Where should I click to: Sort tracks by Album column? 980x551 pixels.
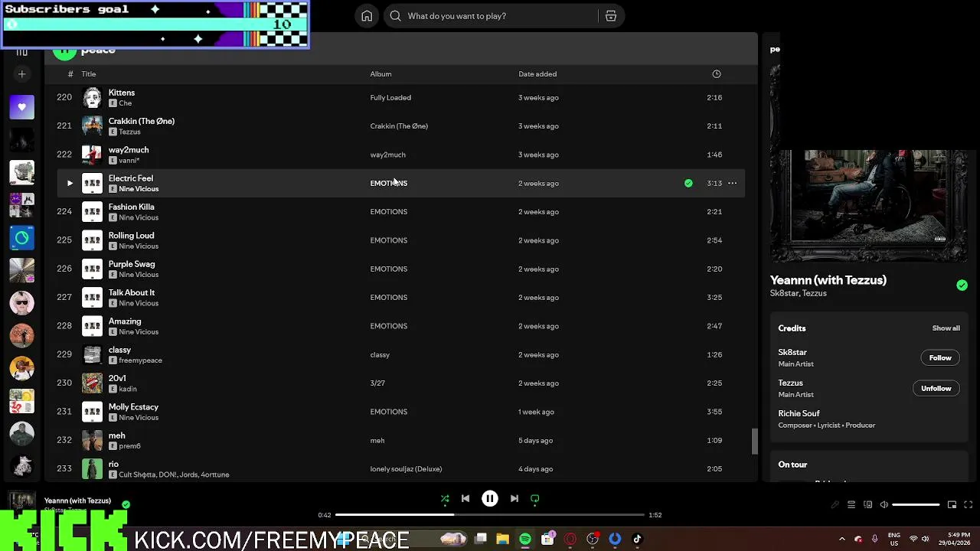381,74
